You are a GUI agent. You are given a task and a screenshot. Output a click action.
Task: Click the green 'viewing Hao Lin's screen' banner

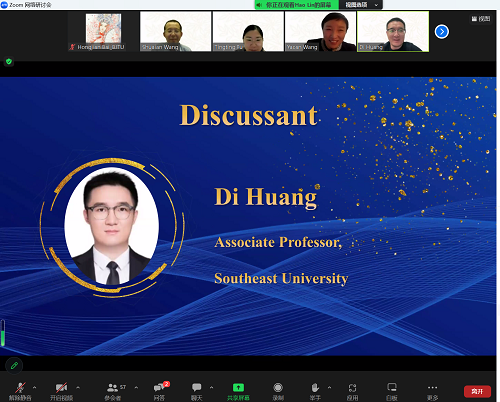click(x=297, y=5)
